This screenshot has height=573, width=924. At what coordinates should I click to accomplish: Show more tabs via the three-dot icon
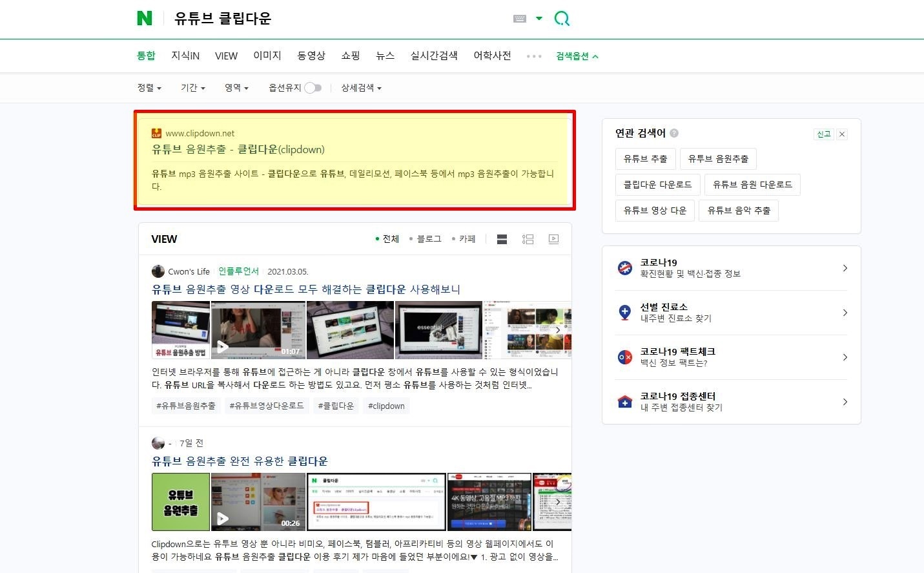[534, 56]
